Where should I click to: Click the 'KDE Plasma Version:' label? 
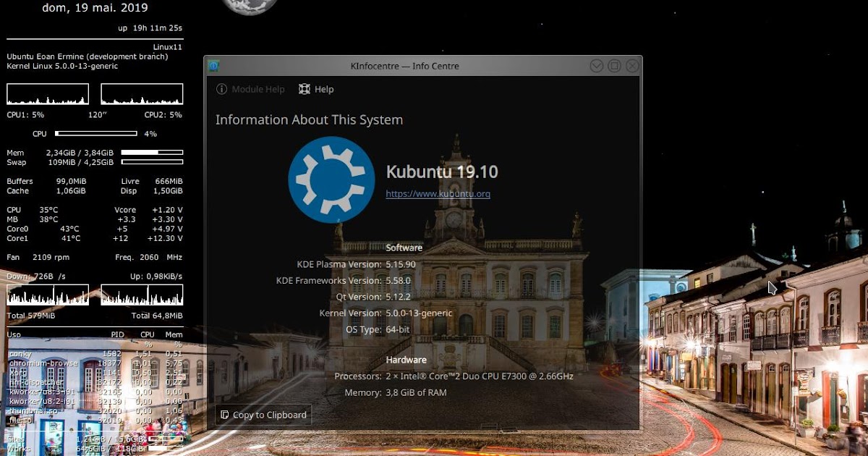click(339, 264)
